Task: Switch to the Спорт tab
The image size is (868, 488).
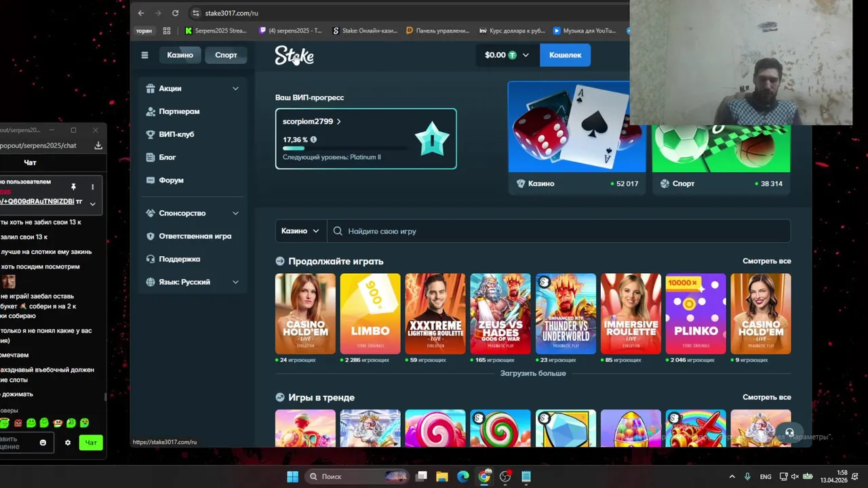Action: (226, 55)
